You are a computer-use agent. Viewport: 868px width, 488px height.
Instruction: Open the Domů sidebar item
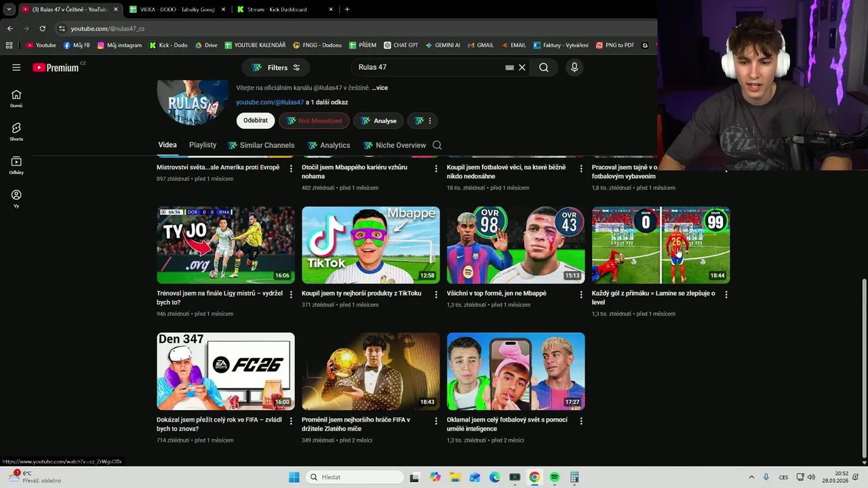16,98
